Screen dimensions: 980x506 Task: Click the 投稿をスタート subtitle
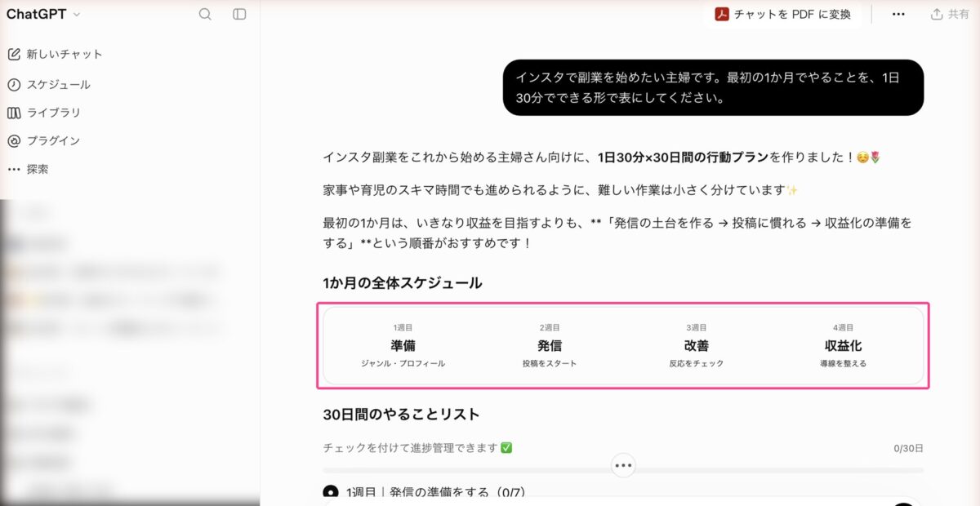tap(550, 363)
